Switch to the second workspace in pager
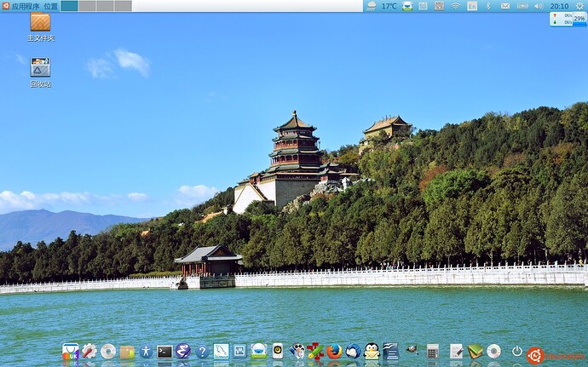Screen dimensions: 588x367 (87, 6)
